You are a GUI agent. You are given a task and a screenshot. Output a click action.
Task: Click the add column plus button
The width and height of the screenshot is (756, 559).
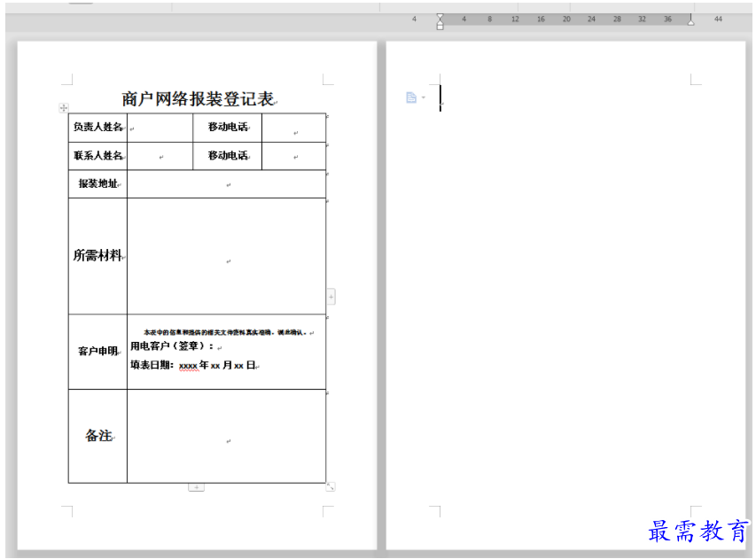click(x=331, y=297)
